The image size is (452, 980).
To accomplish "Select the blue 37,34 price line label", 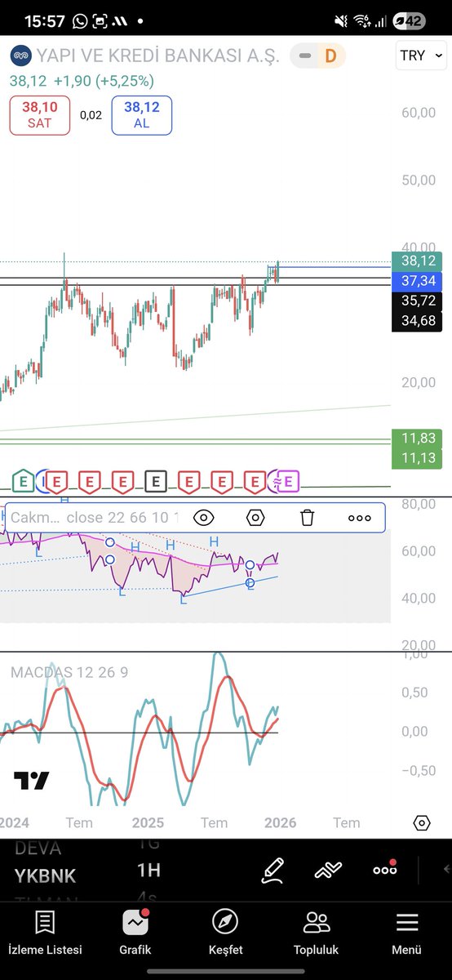I will click(419, 281).
